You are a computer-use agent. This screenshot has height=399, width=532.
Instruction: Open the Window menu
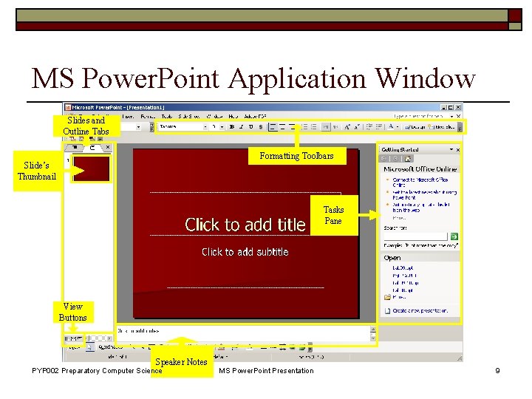[x=214, y=117]
